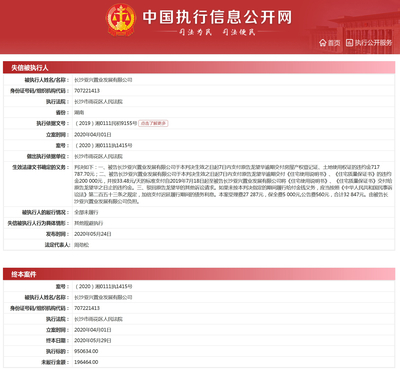The width and height of the screenshot is (400, 372).
Task: Select the 全部未履行 performance status value
Action: coord(86,212)
